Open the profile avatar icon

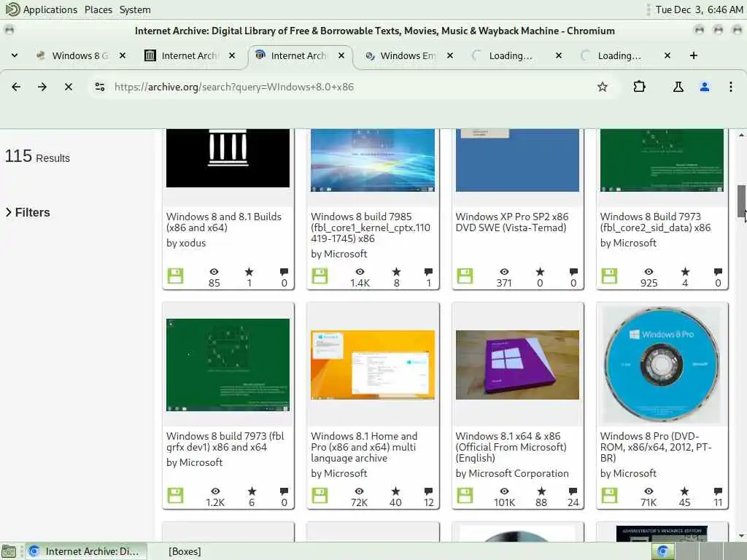705,87
